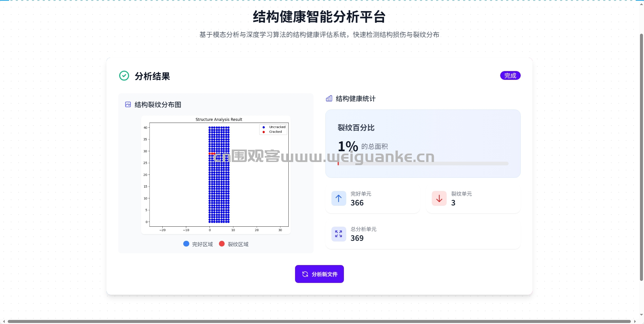
Task: Click the value 369 under 总分析单元
Action: coord(357,238)
